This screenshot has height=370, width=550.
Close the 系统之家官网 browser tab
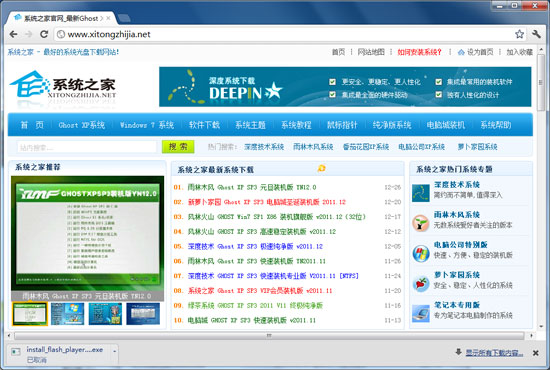108,18
